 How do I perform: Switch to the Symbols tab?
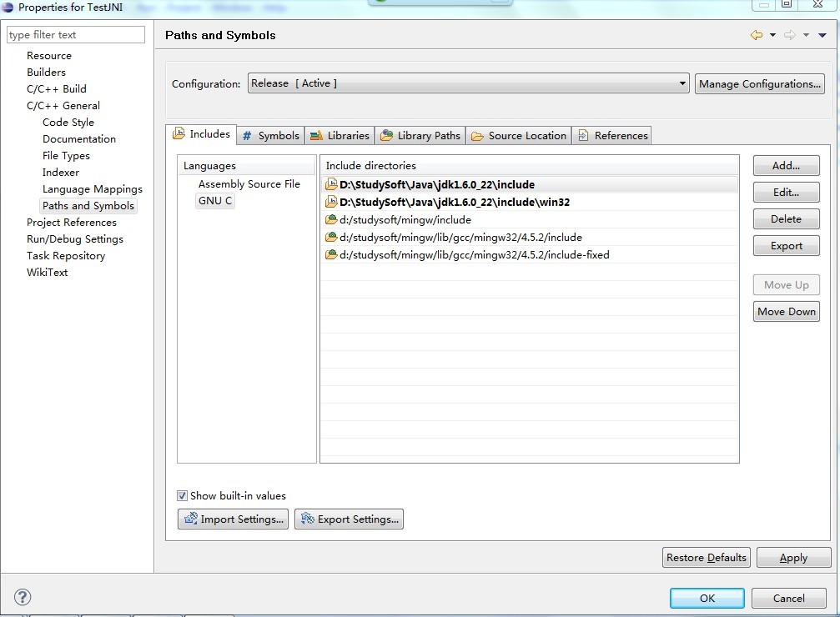click(271, 136)
